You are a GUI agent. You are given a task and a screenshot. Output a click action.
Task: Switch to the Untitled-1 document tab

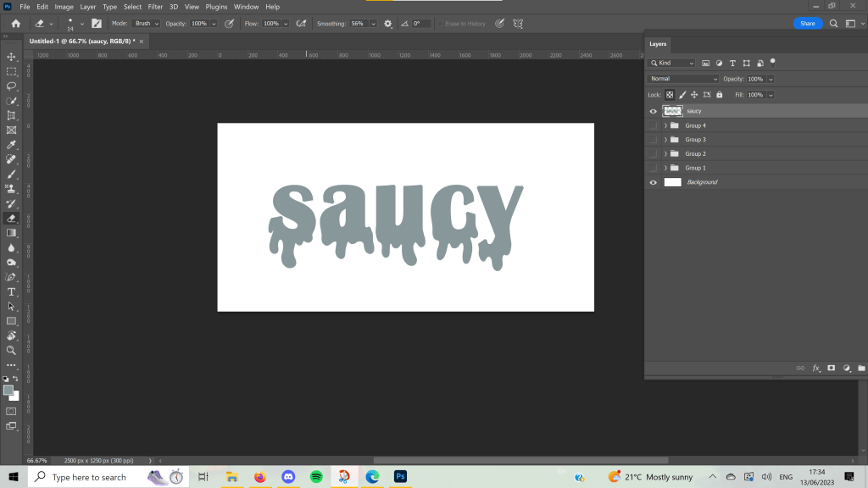click(x=81, y=41)
